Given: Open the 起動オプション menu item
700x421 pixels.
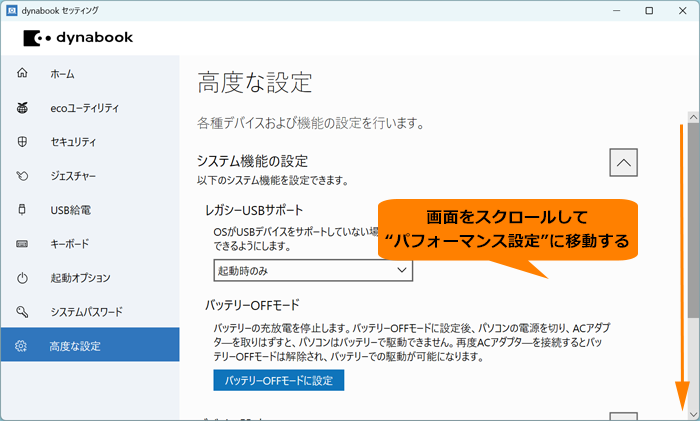Looking at the screenshot, I should [x=90, y=278].
